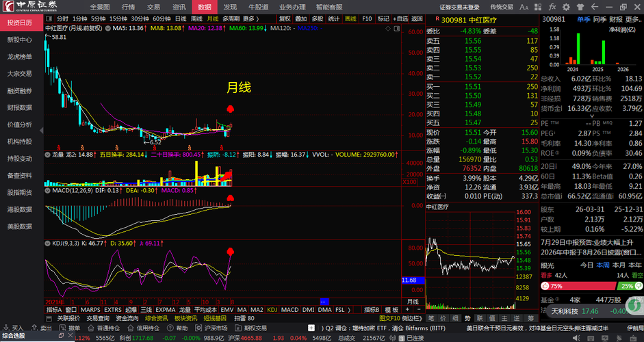Click the 买入 buy icon on bottom toolbar
This screenshot has width=644, height=342.
pyautogui.click(x=13, y=328)
